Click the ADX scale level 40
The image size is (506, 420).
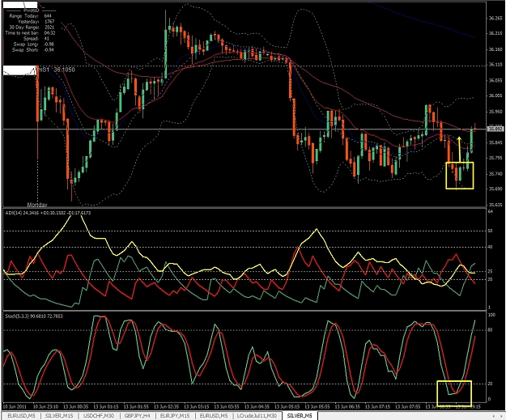click(x=490, y=247)
